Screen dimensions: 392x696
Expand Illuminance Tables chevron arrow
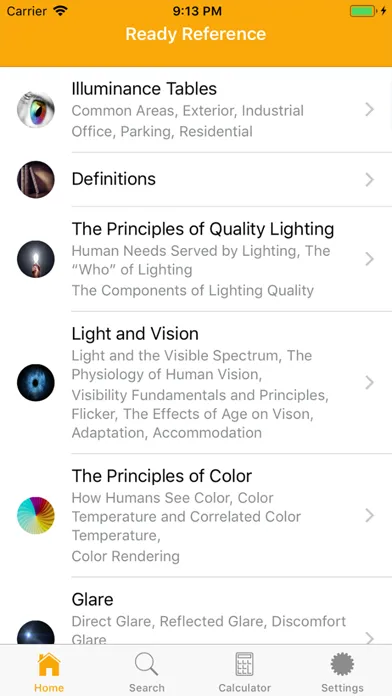(x=369, y=109)
